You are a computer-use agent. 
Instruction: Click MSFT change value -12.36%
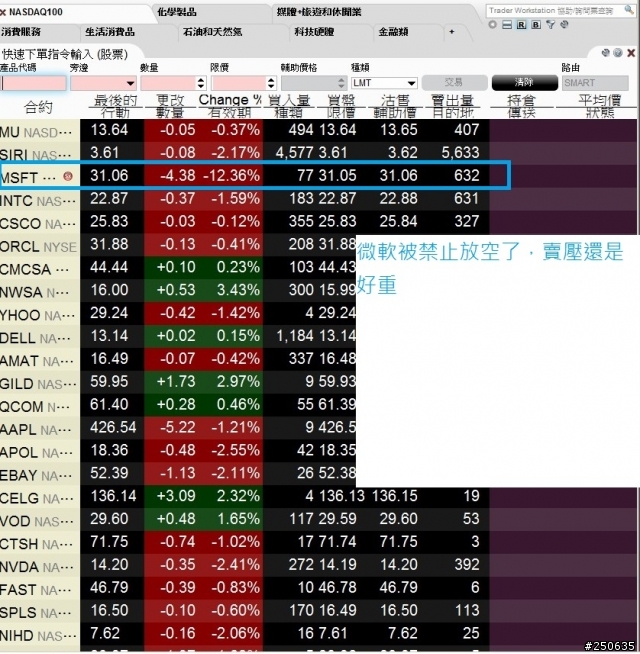pyautogui.click(x=232, y=176)
